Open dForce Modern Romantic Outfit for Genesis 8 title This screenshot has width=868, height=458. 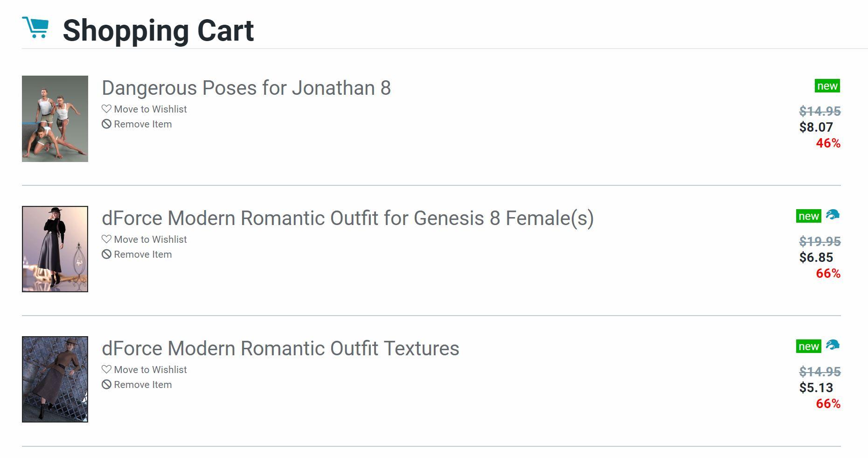tap(347, 218)
